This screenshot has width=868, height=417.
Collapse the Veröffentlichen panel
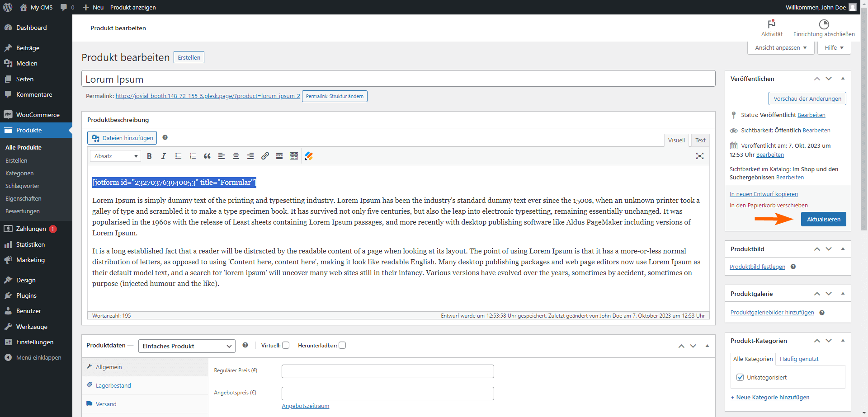[843, 79]
